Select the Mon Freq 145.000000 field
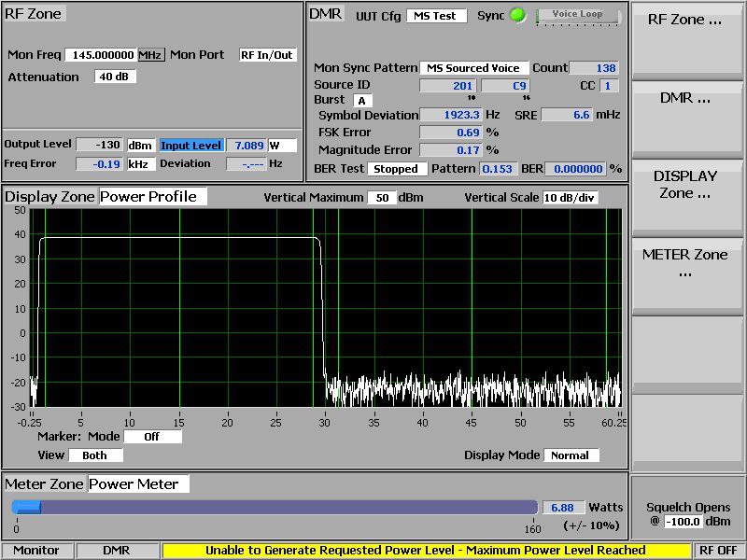This screenshot has height=560, width=747. pos(102,55)
